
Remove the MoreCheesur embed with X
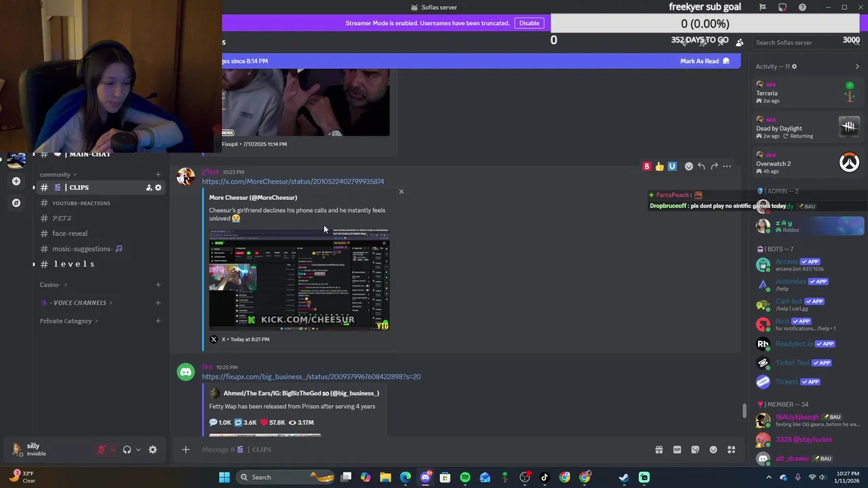tap(401, 192)
